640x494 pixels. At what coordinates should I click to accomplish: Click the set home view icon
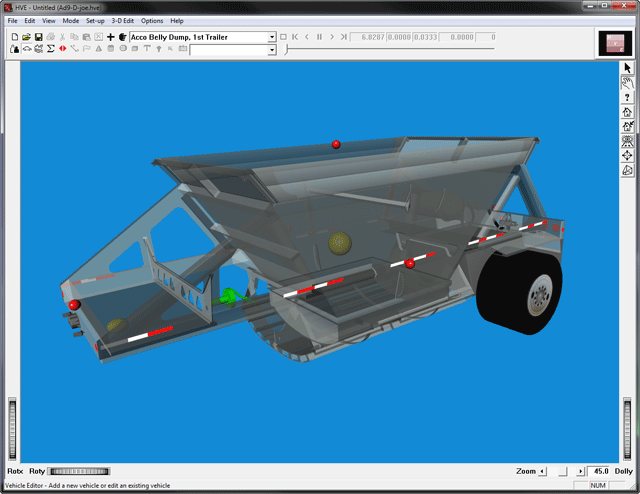627,127
